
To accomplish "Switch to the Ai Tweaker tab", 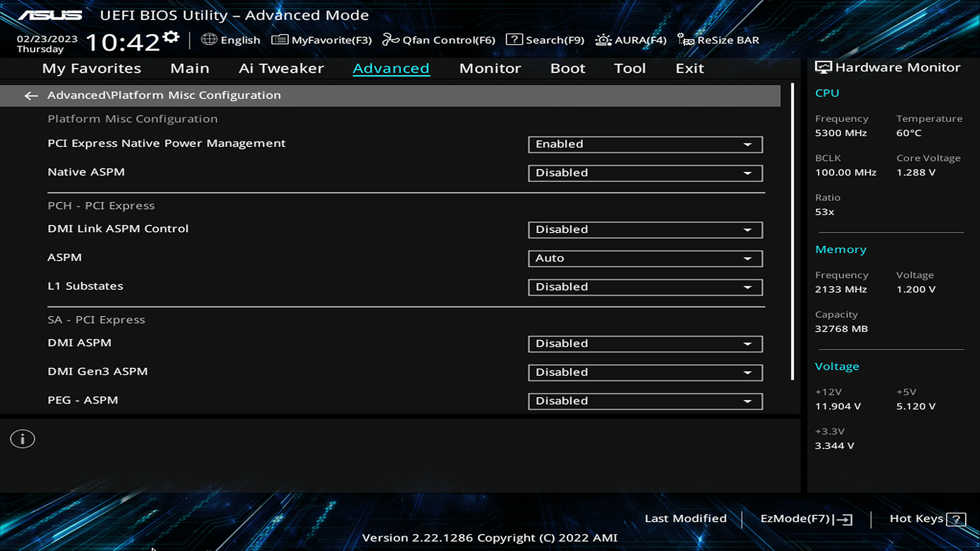I will coord(281,68).
